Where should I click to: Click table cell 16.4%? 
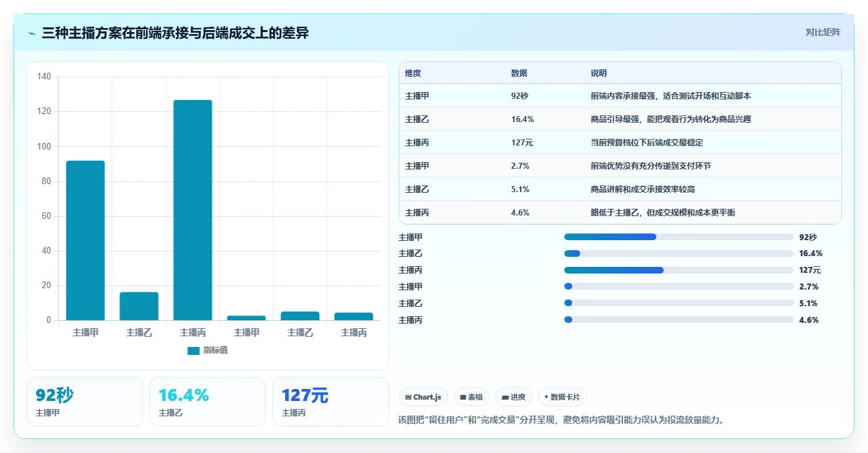522,119
